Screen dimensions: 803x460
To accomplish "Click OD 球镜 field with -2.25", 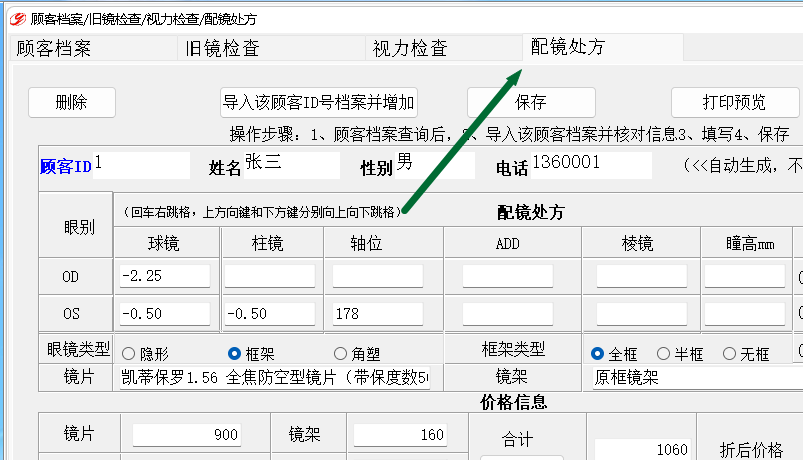I will [164, 276].
